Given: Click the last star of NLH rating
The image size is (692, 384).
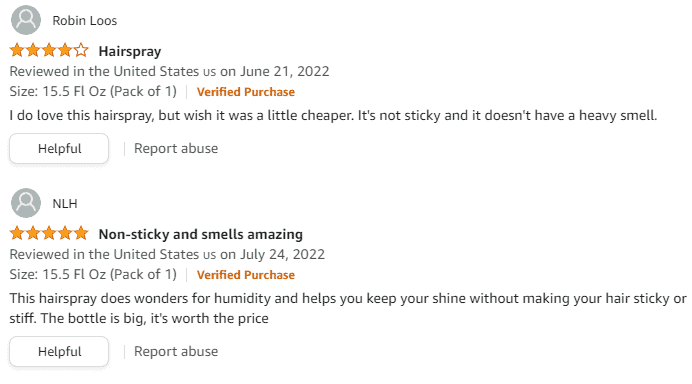Looking at the screenshot, I should pos(81,233).
